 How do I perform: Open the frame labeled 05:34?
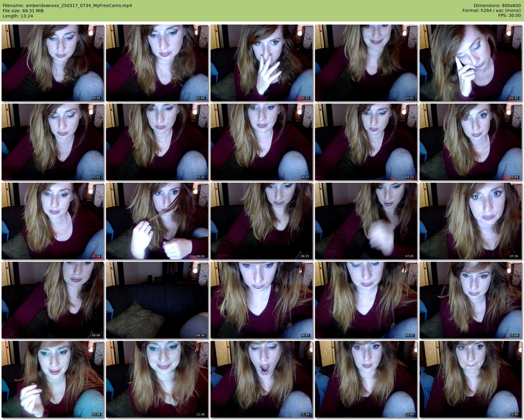pos(53,221)
